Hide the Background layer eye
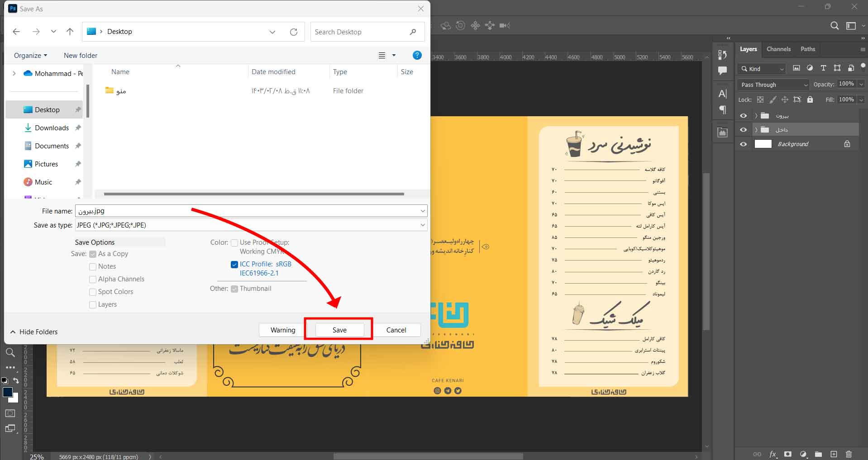868x460 pixels. [743, 144]
